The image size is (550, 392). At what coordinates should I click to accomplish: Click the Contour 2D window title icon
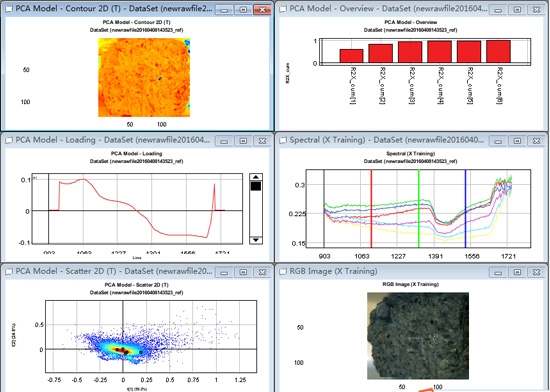8,9
